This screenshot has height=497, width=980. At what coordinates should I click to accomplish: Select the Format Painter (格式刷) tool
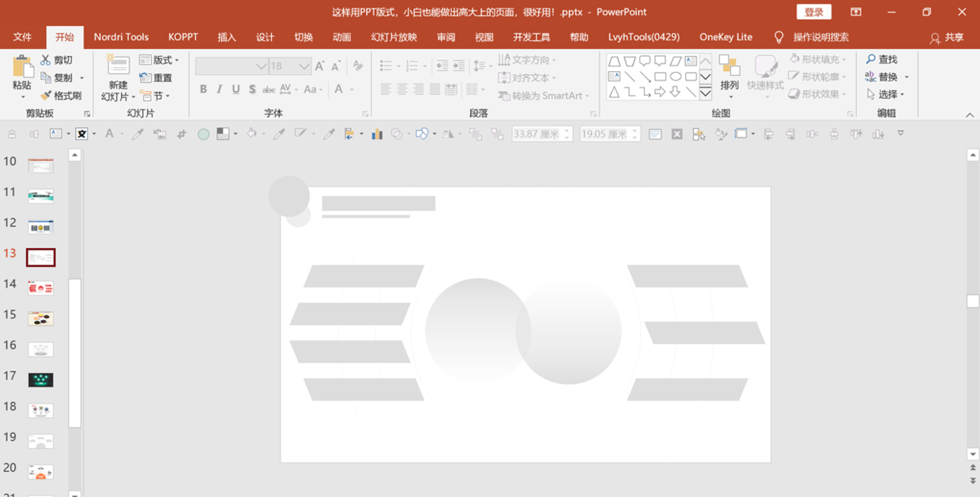click(x=61, y=96)
